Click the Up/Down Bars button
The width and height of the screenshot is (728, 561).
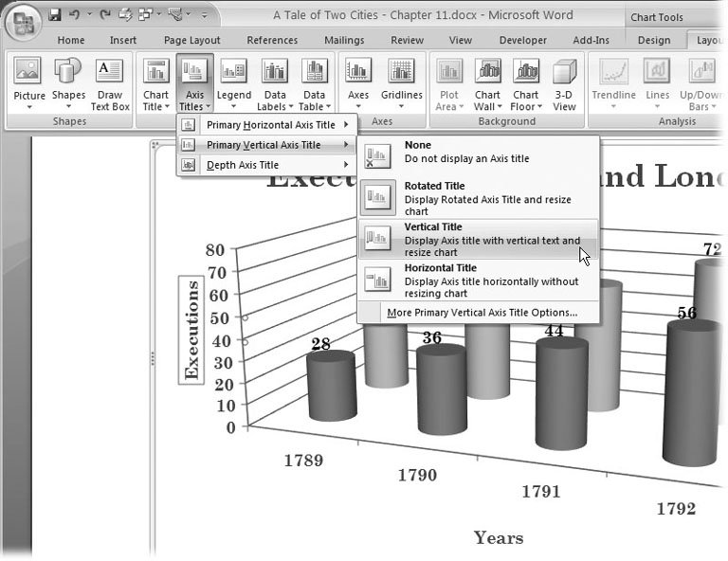point(701,83)
